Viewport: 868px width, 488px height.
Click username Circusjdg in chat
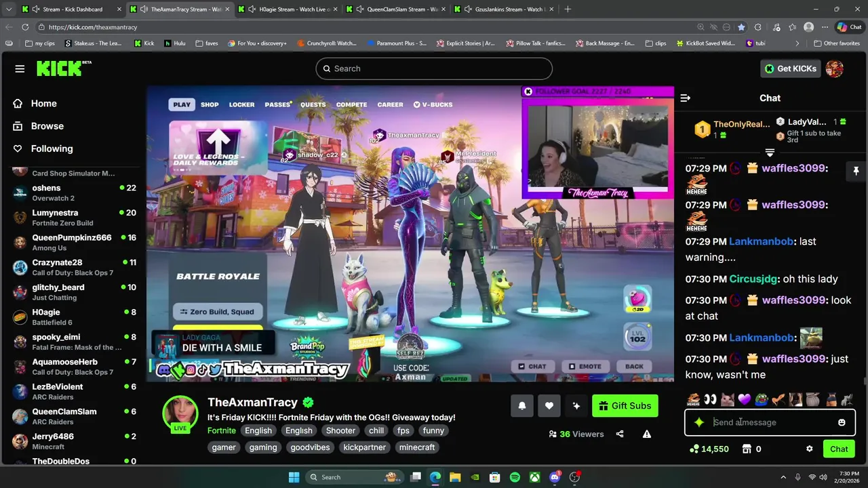[x=753, y=279]
